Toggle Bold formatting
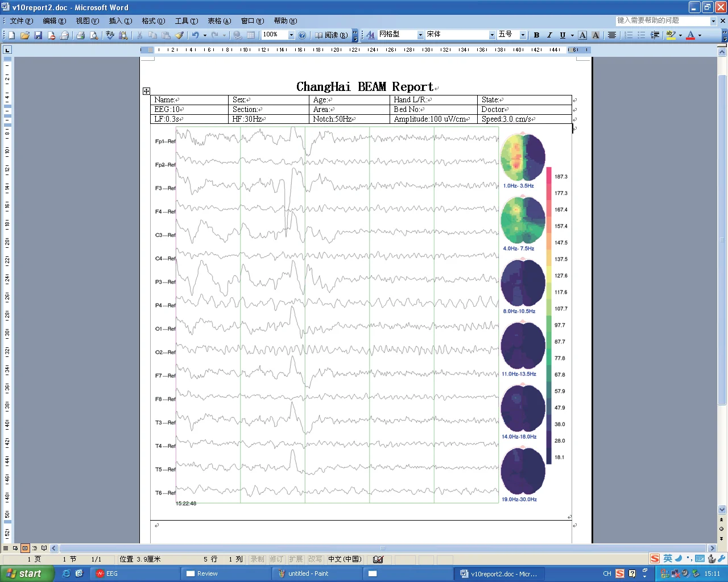Screen dimensions: 728x582 536,35
